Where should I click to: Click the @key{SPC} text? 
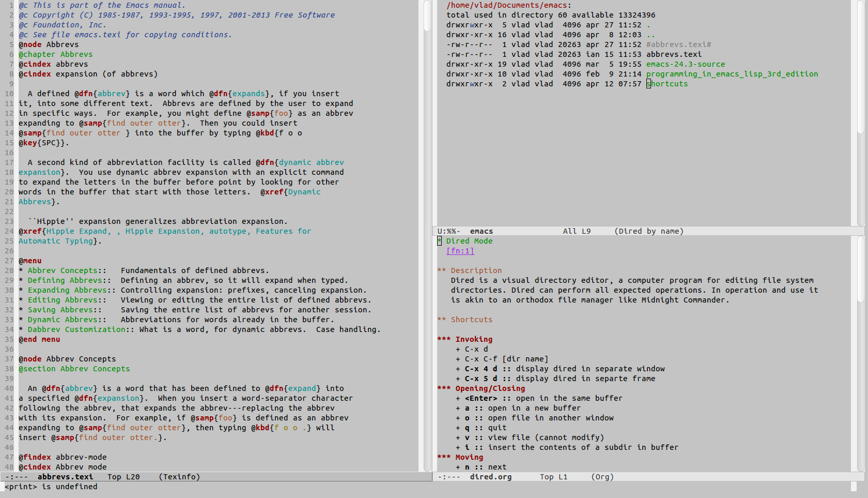coord(41,143)
